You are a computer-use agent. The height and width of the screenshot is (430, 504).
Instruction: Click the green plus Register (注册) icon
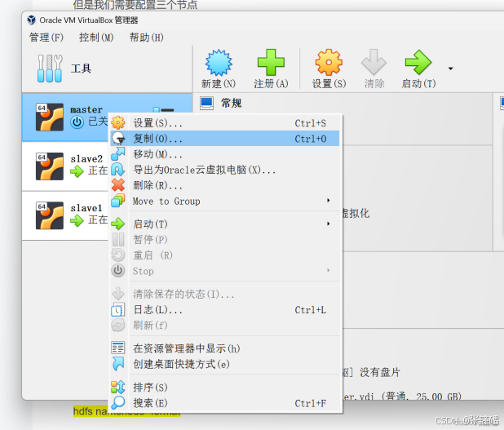(271, 62)
